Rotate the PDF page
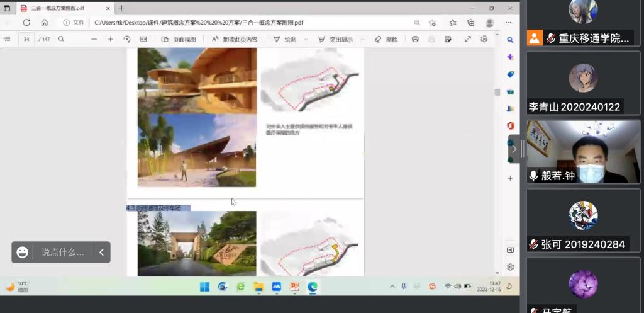The width and height of the screenshot is (644, 313). (127, 39)
